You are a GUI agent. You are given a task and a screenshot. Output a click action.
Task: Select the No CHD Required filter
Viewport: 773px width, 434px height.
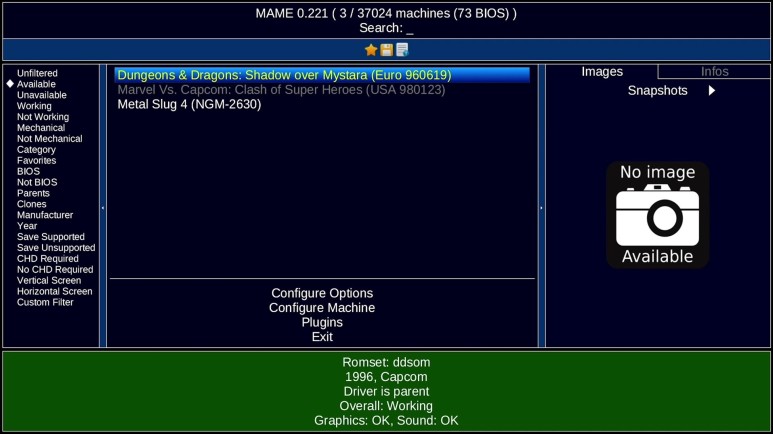point(55,269)
